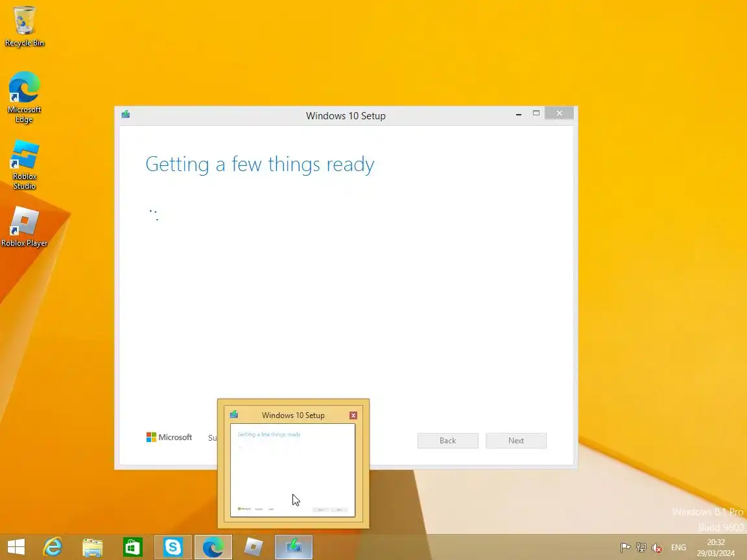
Task: Open the ENG input language indicator
Action: point(678,548)
